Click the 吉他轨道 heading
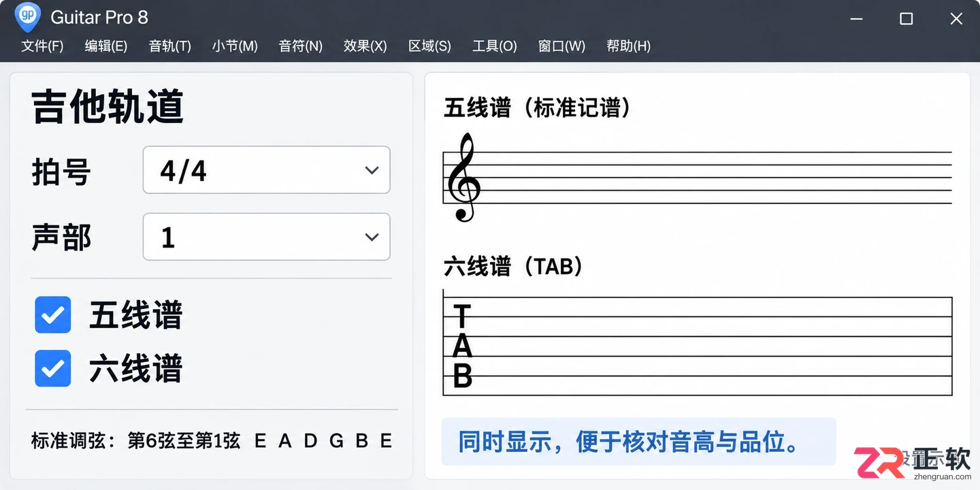Screen dimensions: 980x490 pos(108,107)
